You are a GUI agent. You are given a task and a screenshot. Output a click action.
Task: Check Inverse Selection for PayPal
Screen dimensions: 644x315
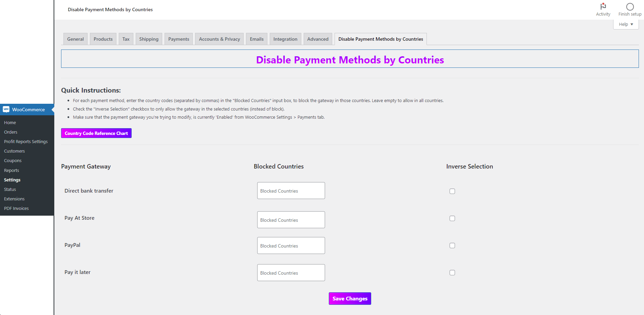(x=452, y=245)
